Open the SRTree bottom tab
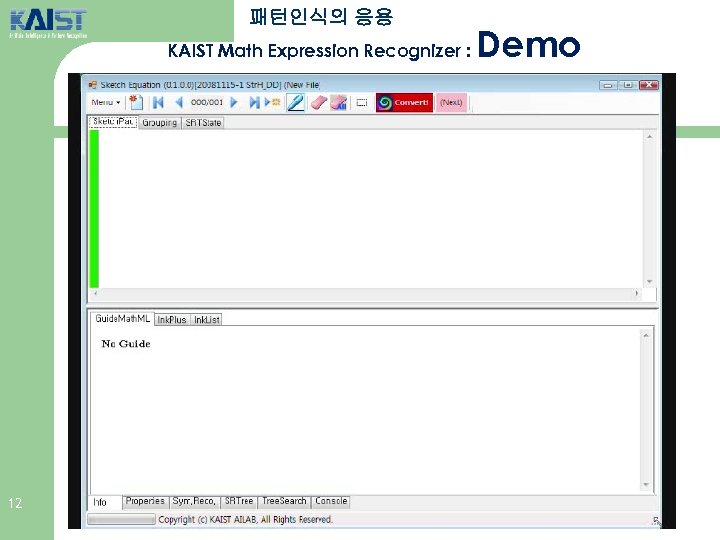Image resolution: width=720 pixels, height=540 pixels. [239, 501]
